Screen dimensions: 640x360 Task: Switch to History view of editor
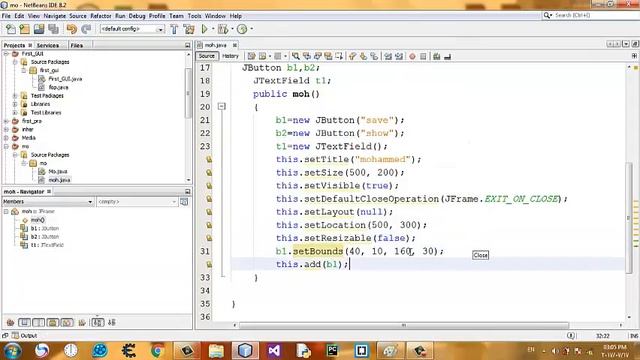click(x=230, y=56)
